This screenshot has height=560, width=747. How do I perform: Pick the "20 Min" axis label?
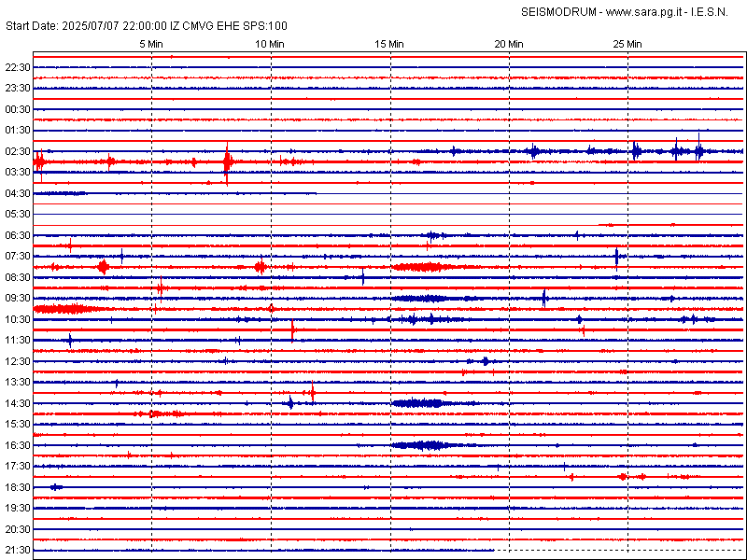(509, 44)
